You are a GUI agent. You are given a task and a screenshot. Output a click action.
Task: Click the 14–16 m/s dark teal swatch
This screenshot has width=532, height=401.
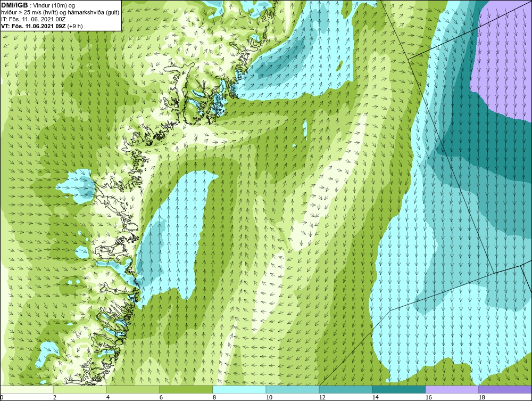point(398,389)
